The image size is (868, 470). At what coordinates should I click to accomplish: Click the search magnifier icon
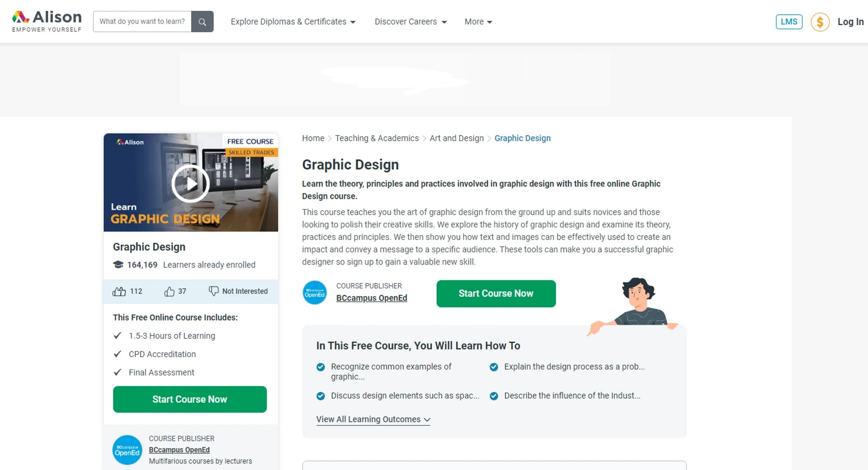[202, 21]
